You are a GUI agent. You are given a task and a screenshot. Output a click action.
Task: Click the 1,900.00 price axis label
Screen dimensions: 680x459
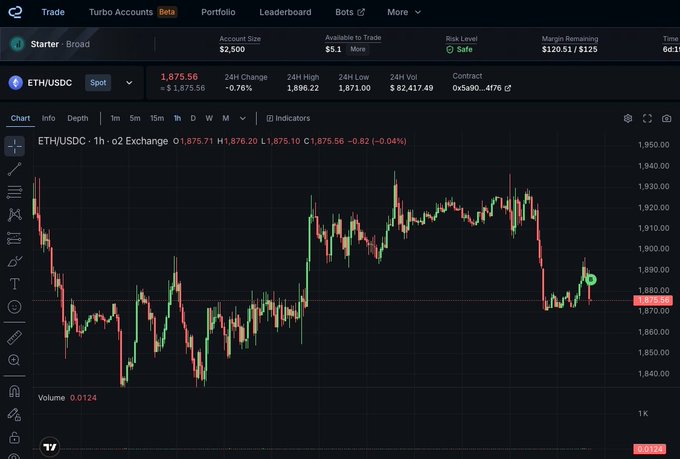[654, 249]
